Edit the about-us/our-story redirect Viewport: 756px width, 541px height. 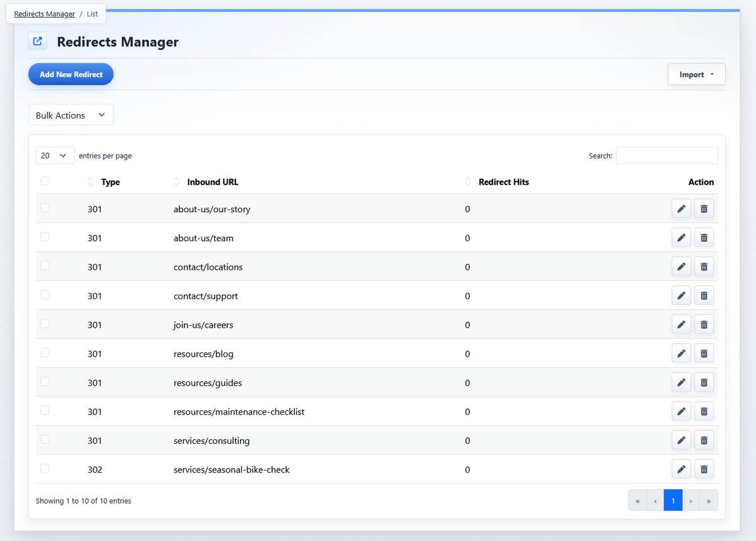[681, 208]
